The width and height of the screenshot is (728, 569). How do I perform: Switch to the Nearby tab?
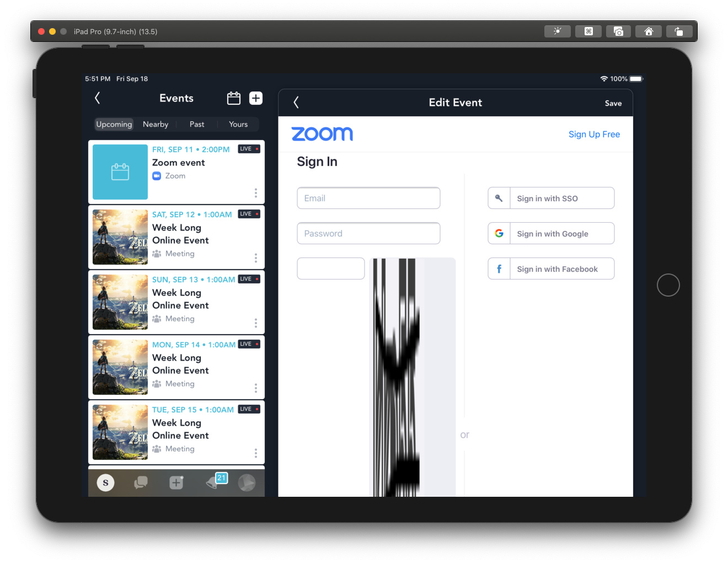click(156, 124)
